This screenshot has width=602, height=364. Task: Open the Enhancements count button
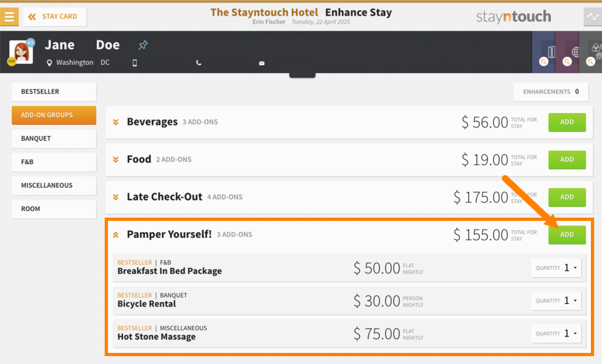551,91
